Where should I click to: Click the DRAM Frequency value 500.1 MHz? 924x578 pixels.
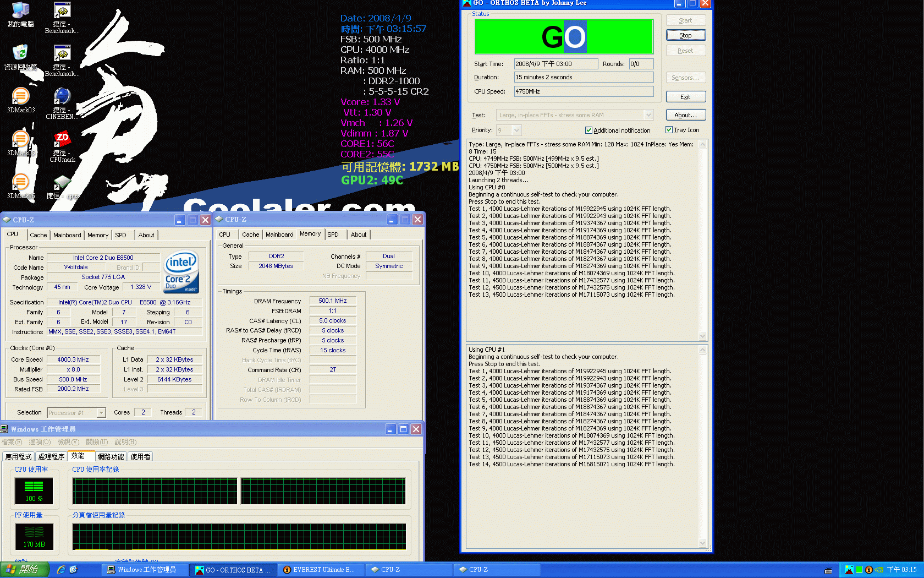(x=333, y=301)
